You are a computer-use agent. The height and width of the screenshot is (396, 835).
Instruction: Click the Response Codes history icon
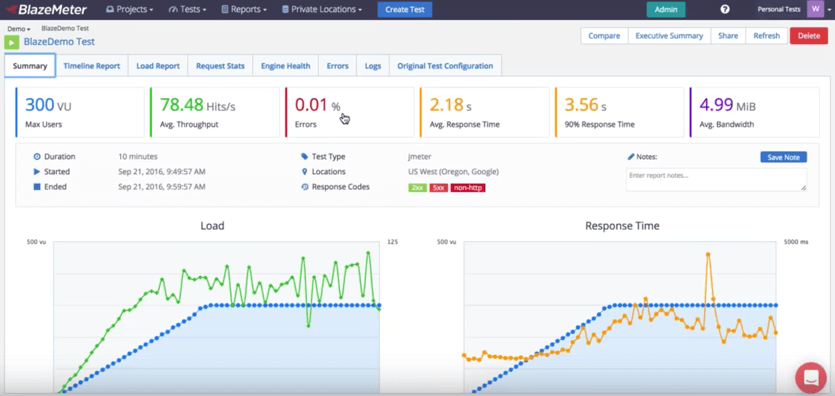click(305, 187)
